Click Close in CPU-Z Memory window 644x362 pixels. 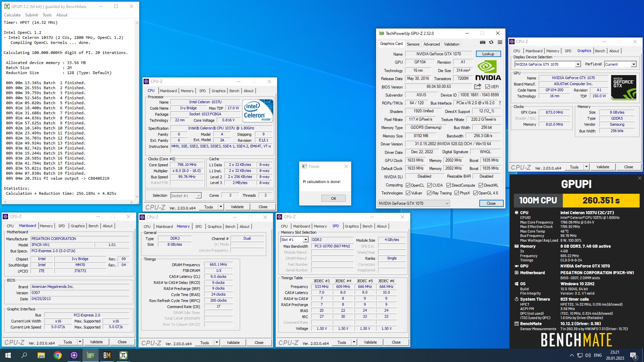[259, 343]
